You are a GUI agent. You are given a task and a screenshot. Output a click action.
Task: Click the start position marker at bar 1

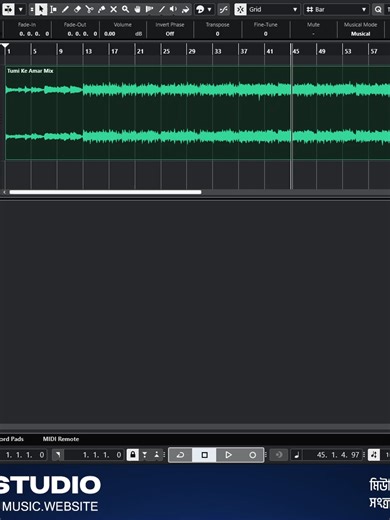pyautogui.click(x=5, y=46)
